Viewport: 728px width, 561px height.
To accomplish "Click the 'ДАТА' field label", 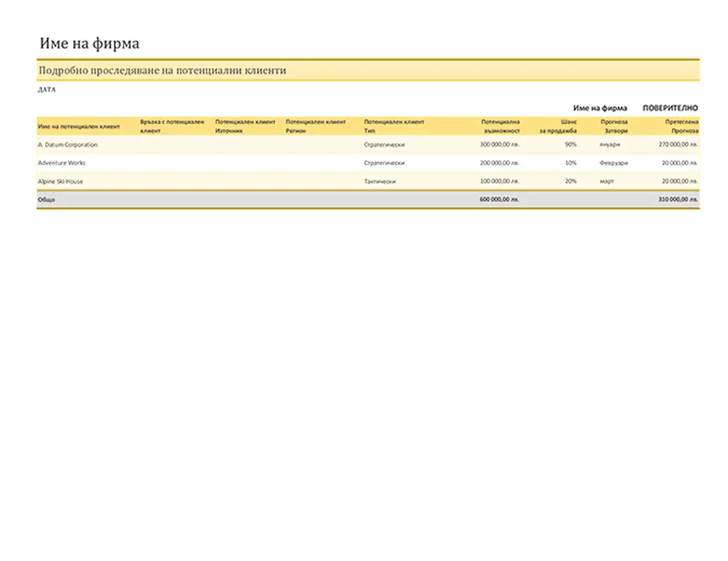I will tap(46, 90).
